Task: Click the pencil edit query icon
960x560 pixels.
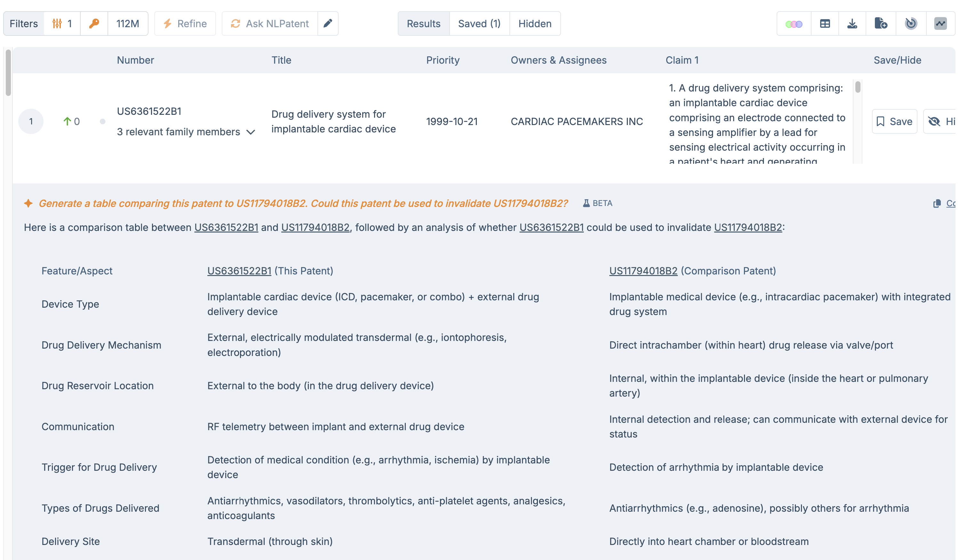Action: pos(328,24)
